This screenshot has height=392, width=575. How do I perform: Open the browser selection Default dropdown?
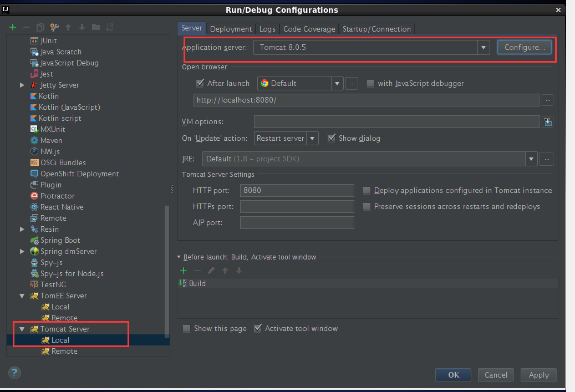(x=337, y=84)
